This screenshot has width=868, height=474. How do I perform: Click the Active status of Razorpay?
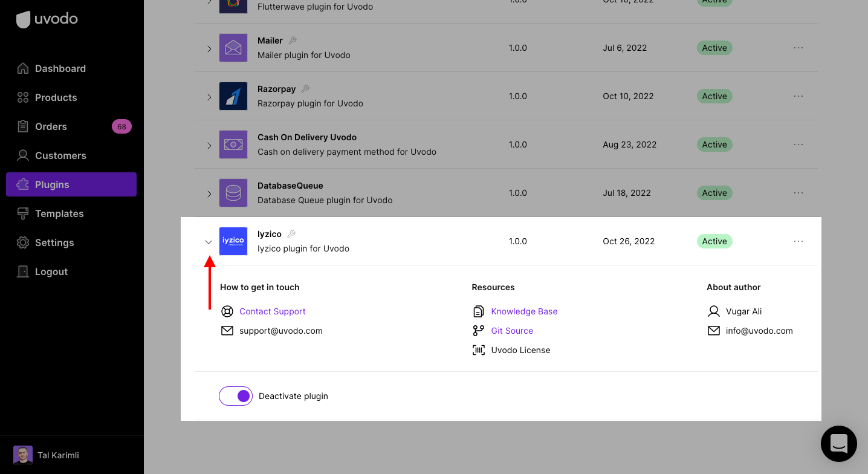(x=714, y=96)
